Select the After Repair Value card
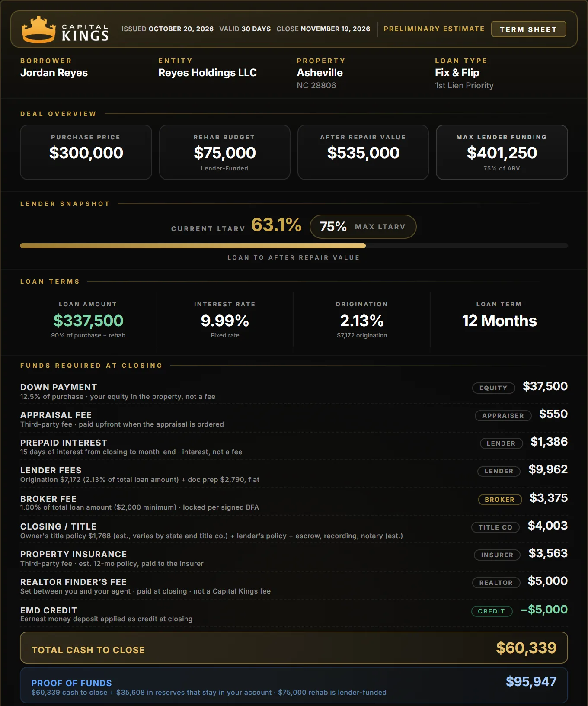 pyautogui.click(x=363, y=152)
